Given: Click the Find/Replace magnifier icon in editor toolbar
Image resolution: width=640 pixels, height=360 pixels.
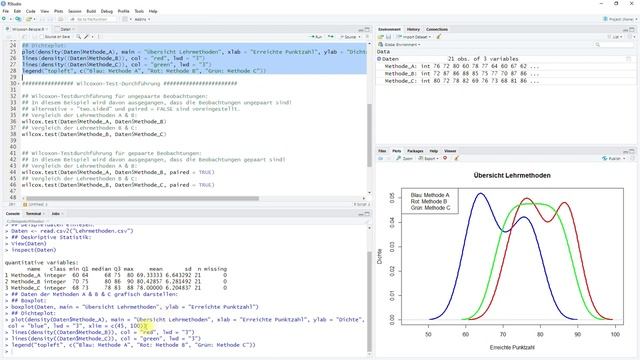Looking at the screenshot, I should tap(78, 37).
